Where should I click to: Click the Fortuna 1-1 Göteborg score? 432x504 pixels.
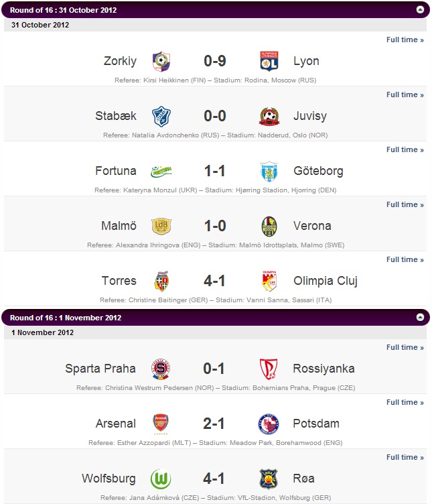[x=215, y=171]
